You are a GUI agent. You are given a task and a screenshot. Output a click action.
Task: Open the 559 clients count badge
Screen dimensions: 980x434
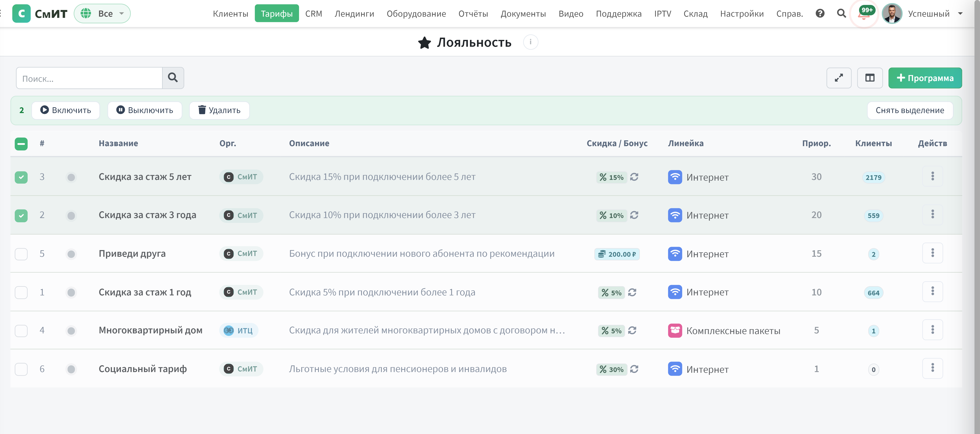pos(873,216)
